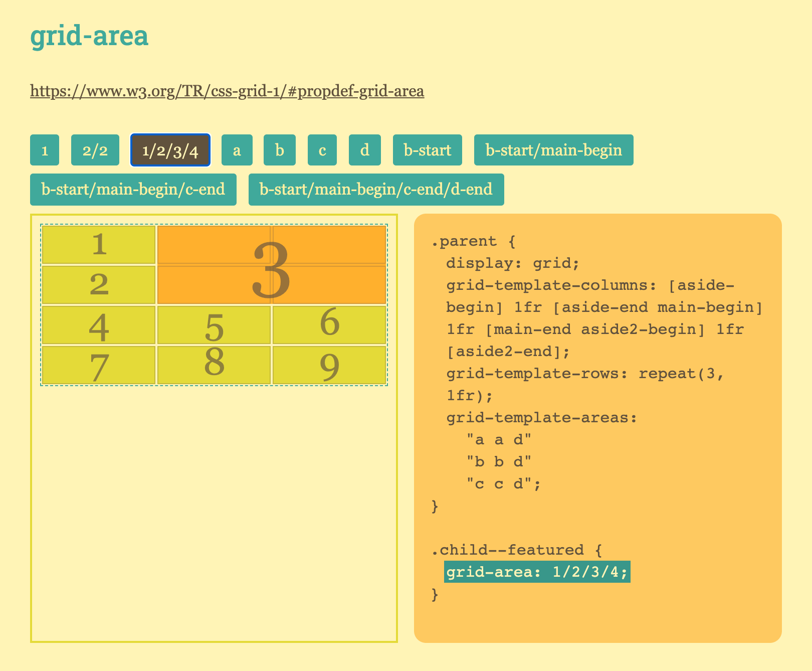
Task: Click grid cell number 1
Action: tap(98, 245)
